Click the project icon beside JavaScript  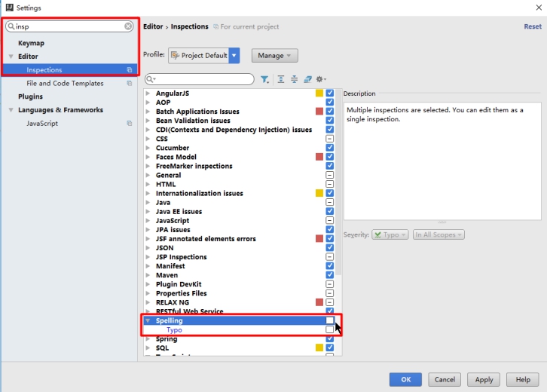tap(130, 123)
